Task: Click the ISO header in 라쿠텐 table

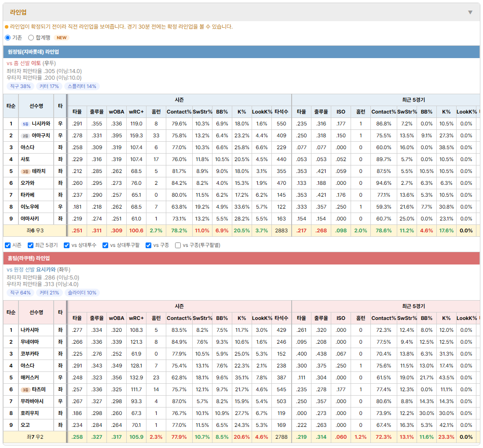Action: [x=340, y=318]
